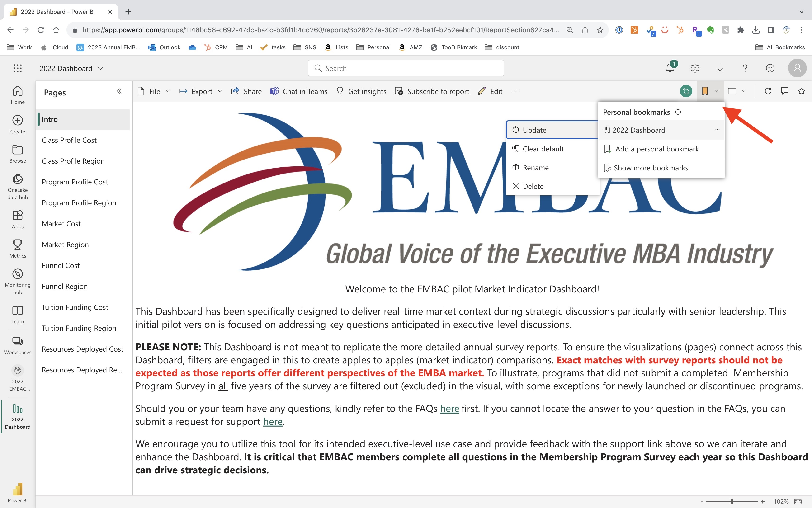Adjust the zoom slider handle

[731, 501]
